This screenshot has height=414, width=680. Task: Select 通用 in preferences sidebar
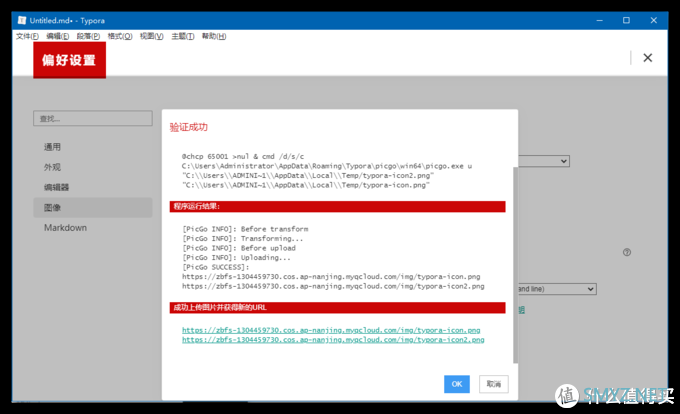52,147
